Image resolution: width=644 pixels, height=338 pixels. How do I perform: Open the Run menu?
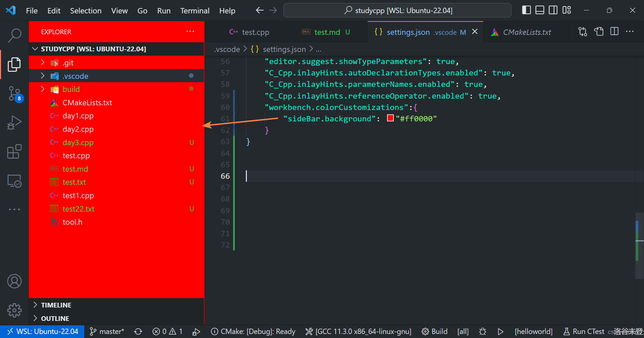point(164,11)
